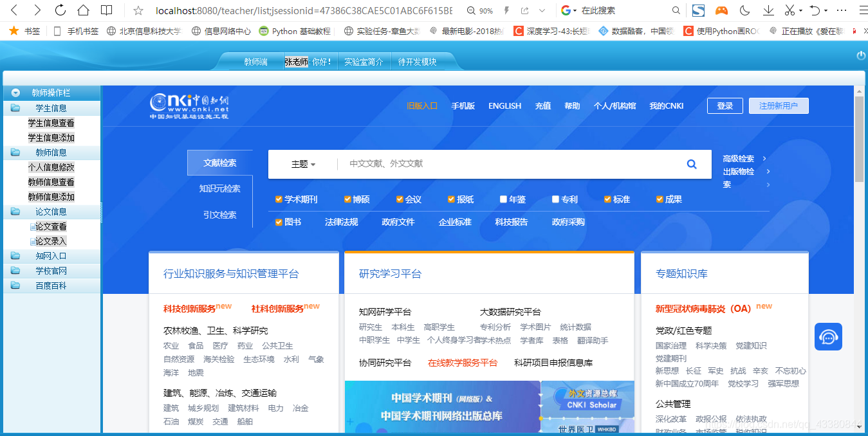Select the 引文检索 search tab
This screenshot has width=868, height=436.
[220, 215]
